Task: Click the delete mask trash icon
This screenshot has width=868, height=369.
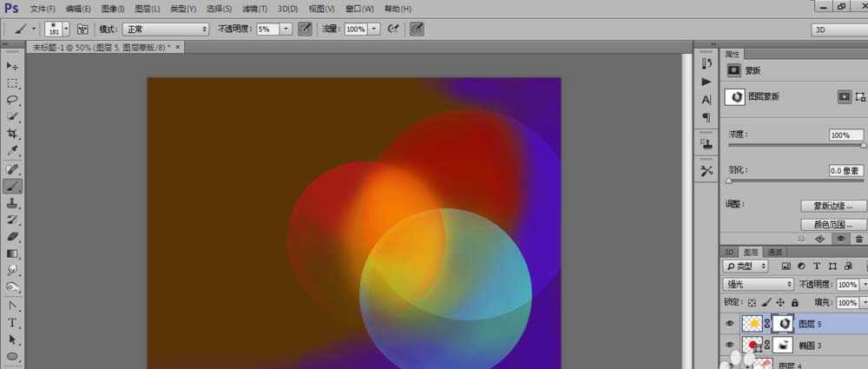Action: point(859,238)
